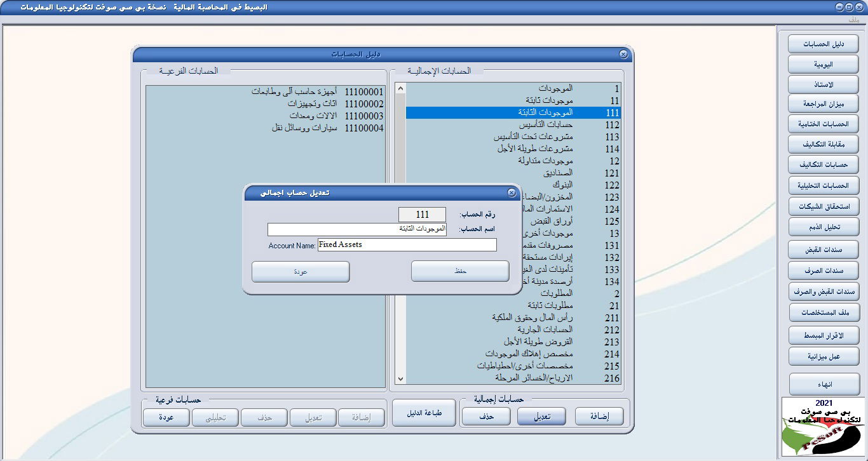Open عمل ميزانية (Create Balance Sheet)

(x=824, y=356)
